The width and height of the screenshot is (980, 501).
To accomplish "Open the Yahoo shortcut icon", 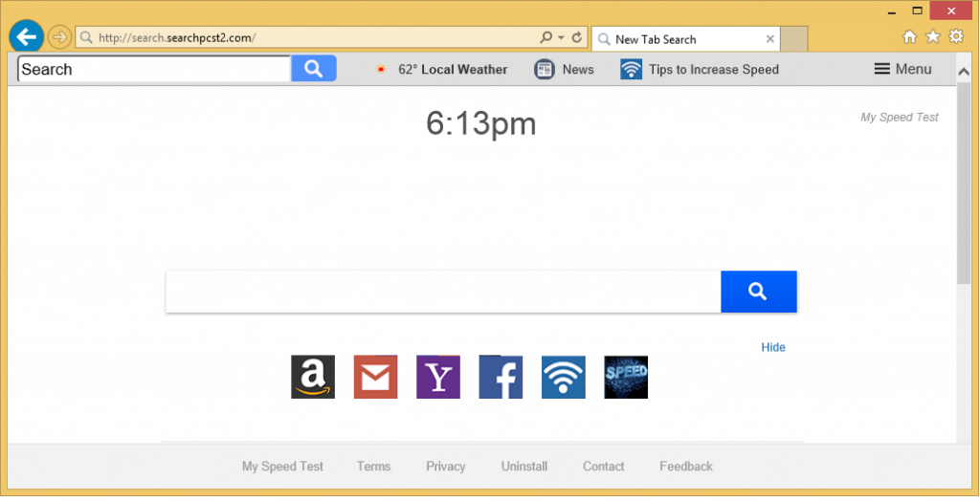I will click(x=438, y=377).
